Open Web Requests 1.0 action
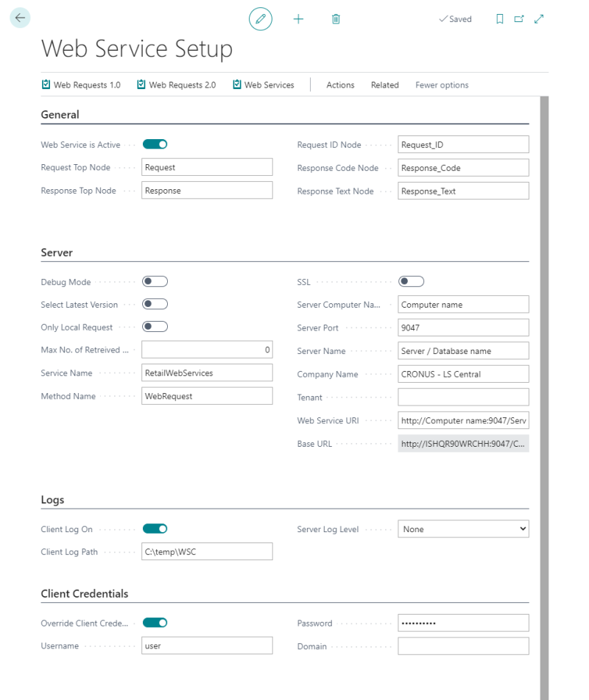The image size is (589, 700). [x=81, y=85]
